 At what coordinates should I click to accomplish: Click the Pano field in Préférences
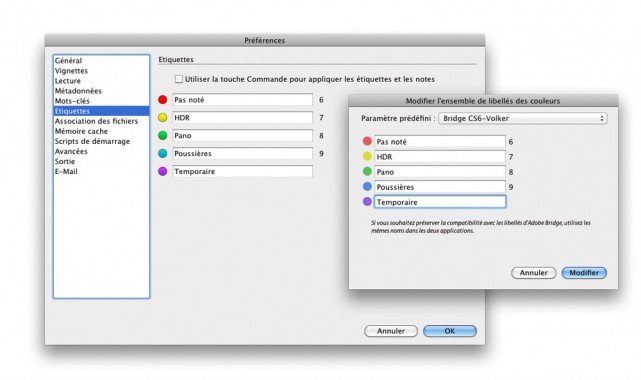point(242,136)
